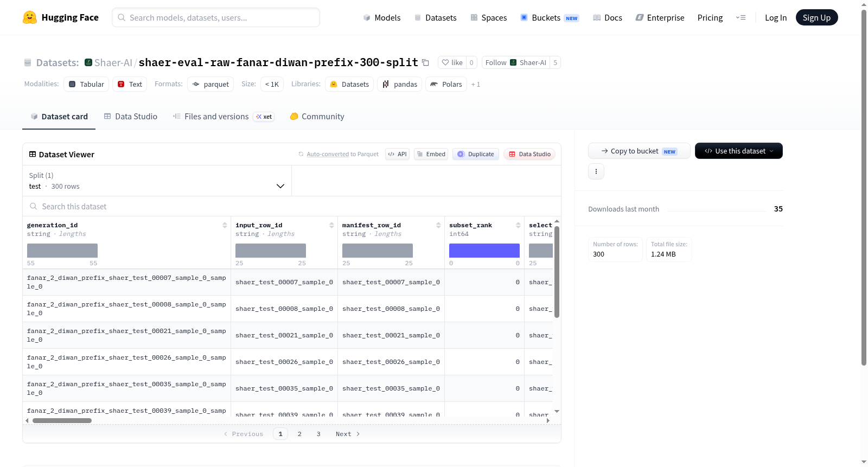This screenshot has height=467, width=868.
Task: Click the Follow Shaer-AI button
Action: click(515, 62)
